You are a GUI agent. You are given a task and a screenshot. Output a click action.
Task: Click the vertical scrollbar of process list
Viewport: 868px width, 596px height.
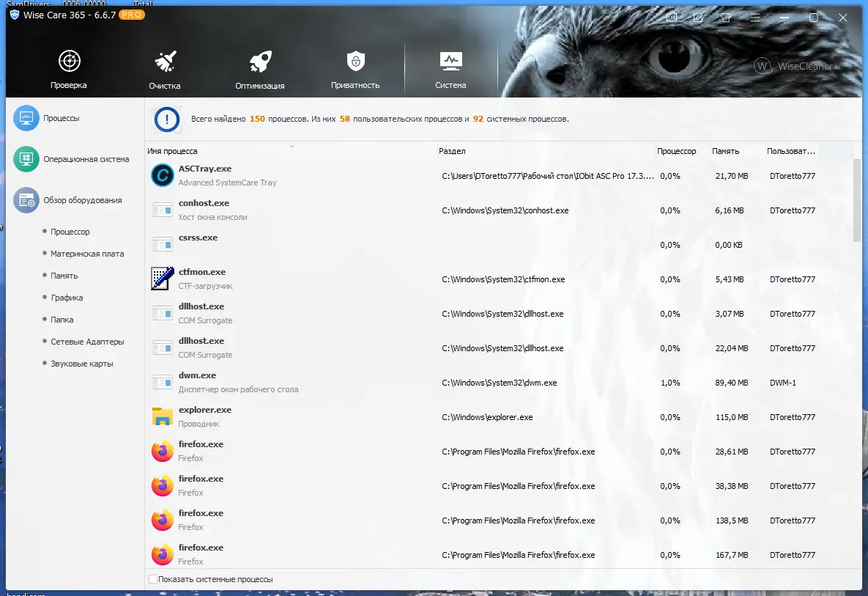point(857,199)
